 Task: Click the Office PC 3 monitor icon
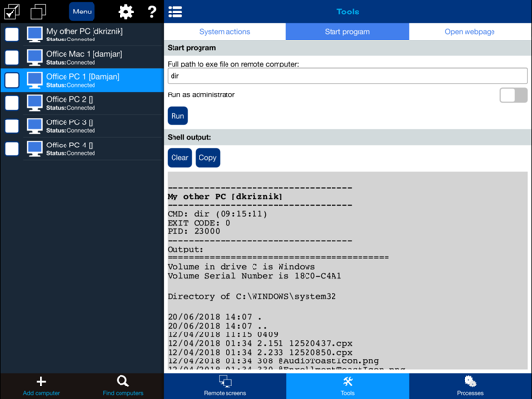pyautogui.click(x=35, y=125)
